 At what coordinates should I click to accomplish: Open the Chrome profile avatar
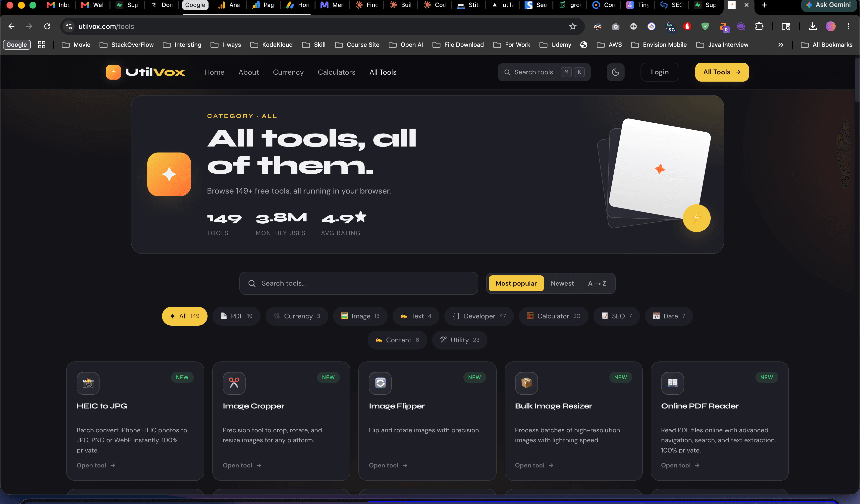(x=830, y=26)
